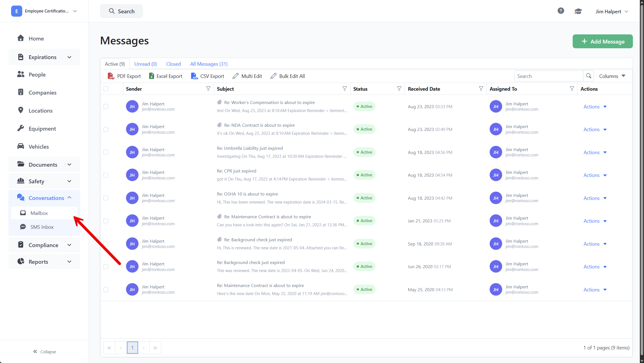Click the Multi Edit pencil icon
The width and height of the screenshot is (644, 363).
[x=235, y=76]
